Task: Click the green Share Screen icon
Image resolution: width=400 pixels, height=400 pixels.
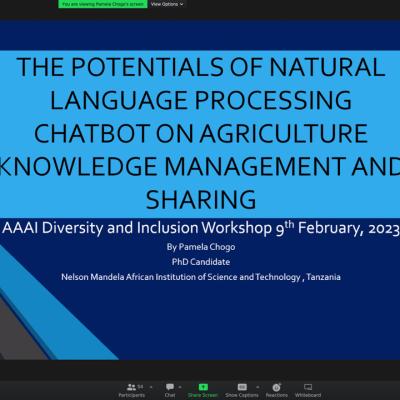Action: pos(203,387)
